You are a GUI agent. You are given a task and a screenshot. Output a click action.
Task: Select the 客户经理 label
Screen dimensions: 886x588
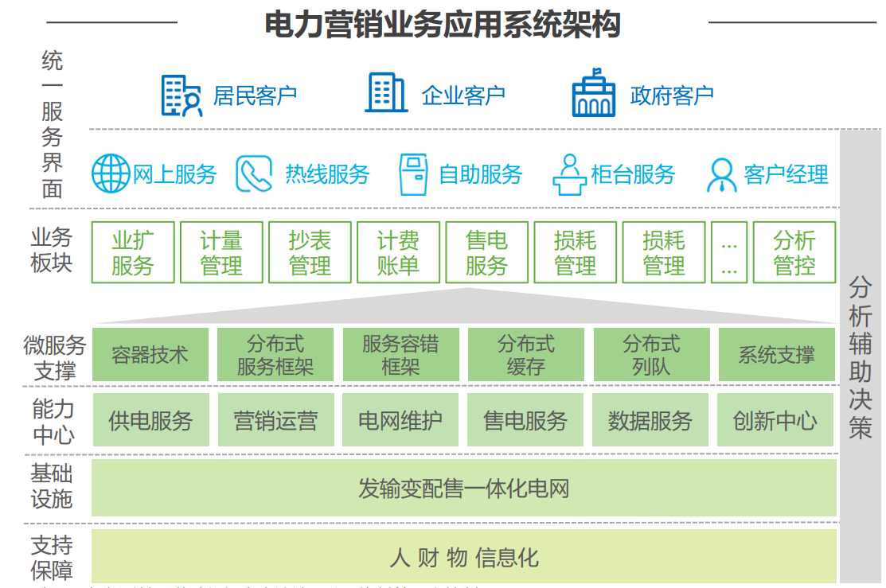tap(786, 174)
